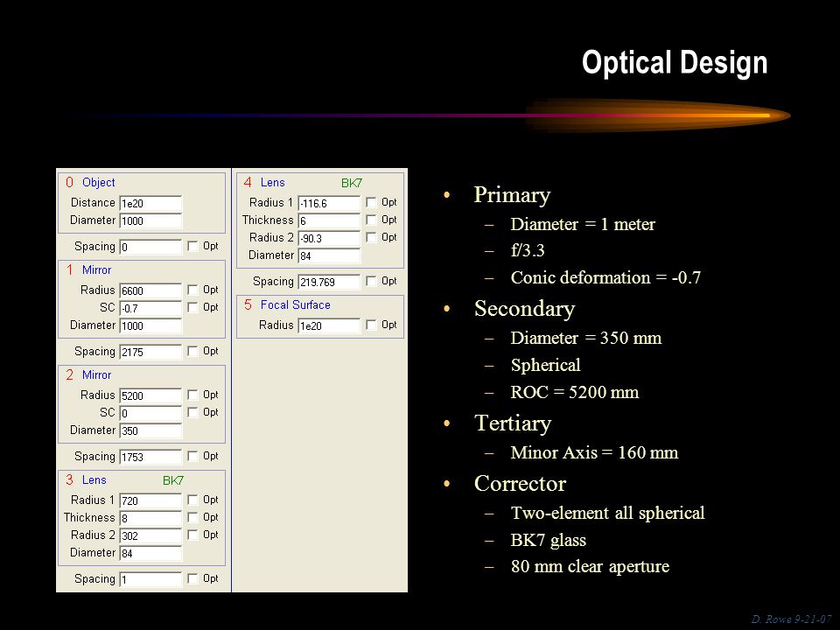
Task: Toggle Opt checkbox for Mirror 2 SC
Action: [x=192, y=412]
